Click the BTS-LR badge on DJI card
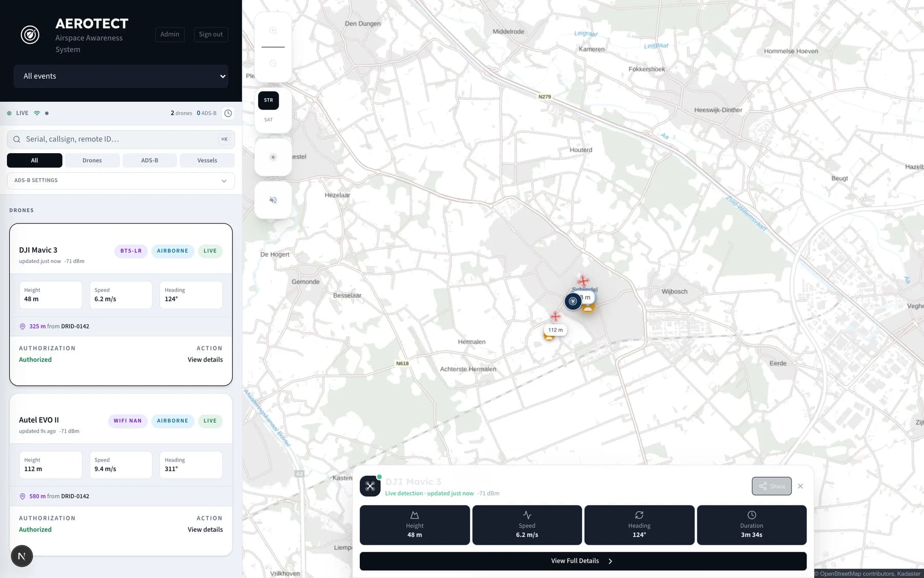Viewport: 924px width, 578px height. click(x=131, y=251)
